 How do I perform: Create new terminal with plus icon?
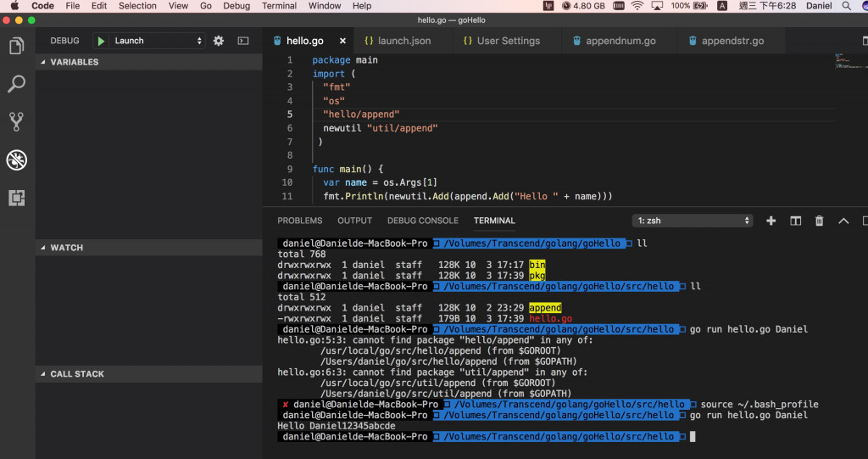point(771,221)
